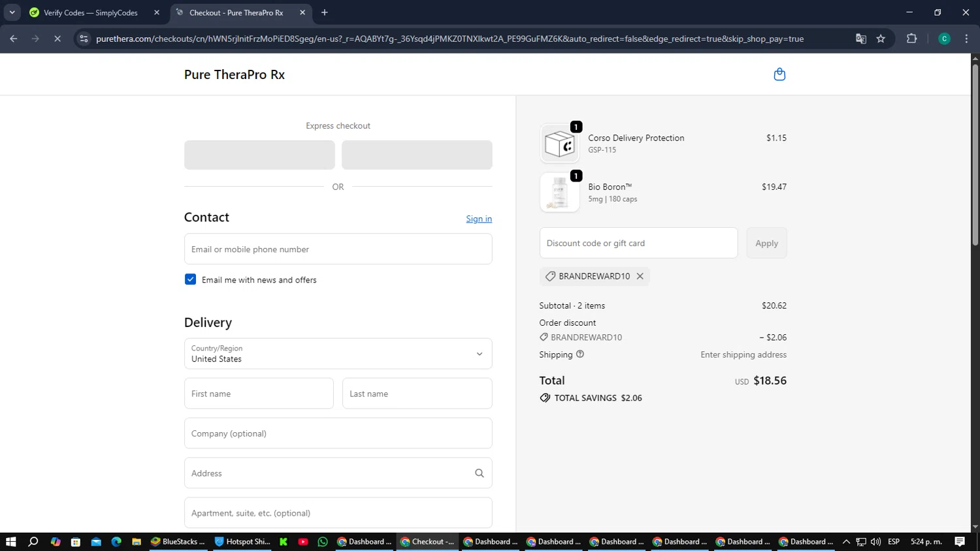Click the translate page icon in address bar
The height and width of the screenshot is (551, 980).
pos(861,39)
